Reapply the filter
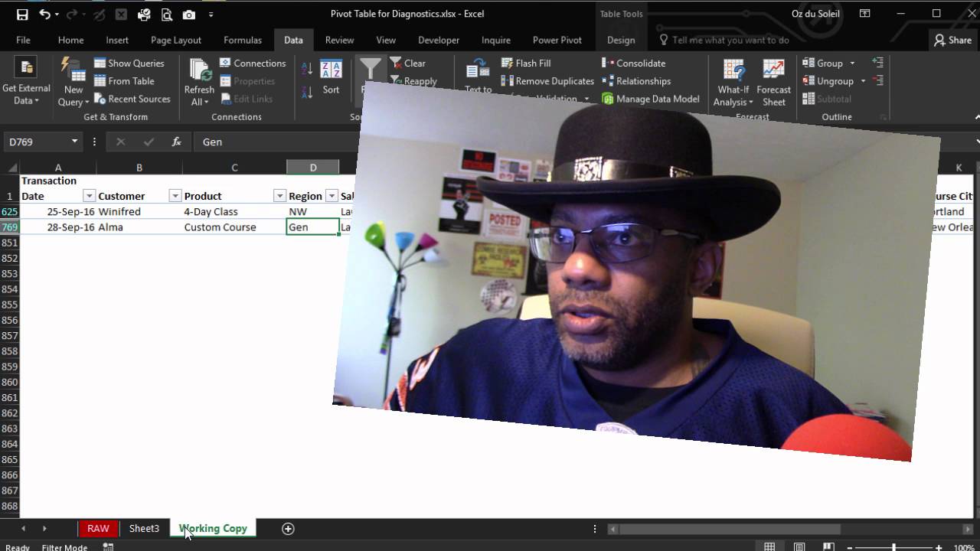980x551 pixels. [413, 80]
